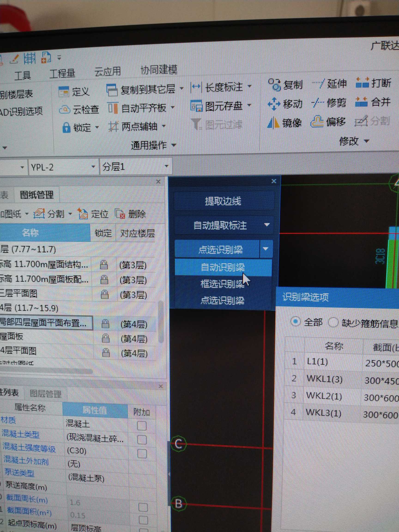Screen dimensions: 399x532
Task: Select the 修剪 trim tool
Action: pyautogui.click(x=329, y=103)
